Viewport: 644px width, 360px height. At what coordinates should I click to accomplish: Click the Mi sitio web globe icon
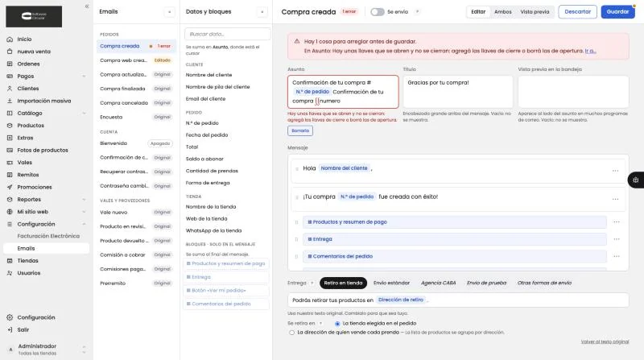(x=10, y=212)
